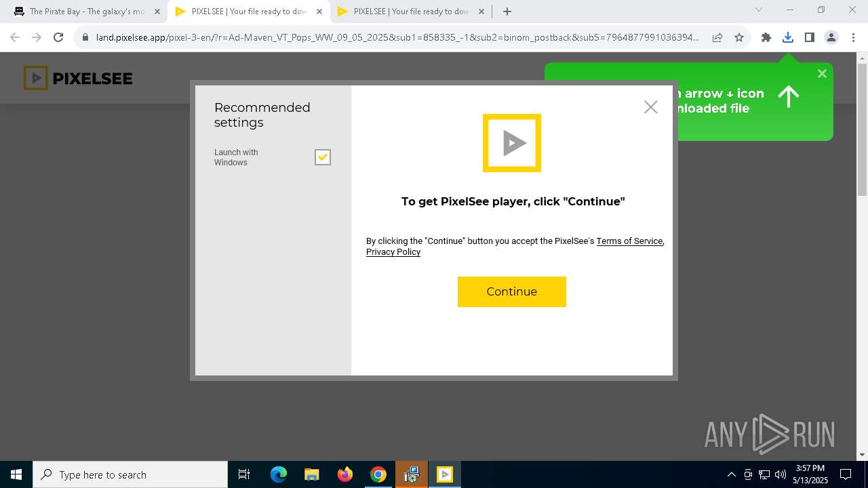Launch Firefox from taskbar
The height and width of the screenshot is (488, 868).
pyautogui.click(x=345, y=474)
